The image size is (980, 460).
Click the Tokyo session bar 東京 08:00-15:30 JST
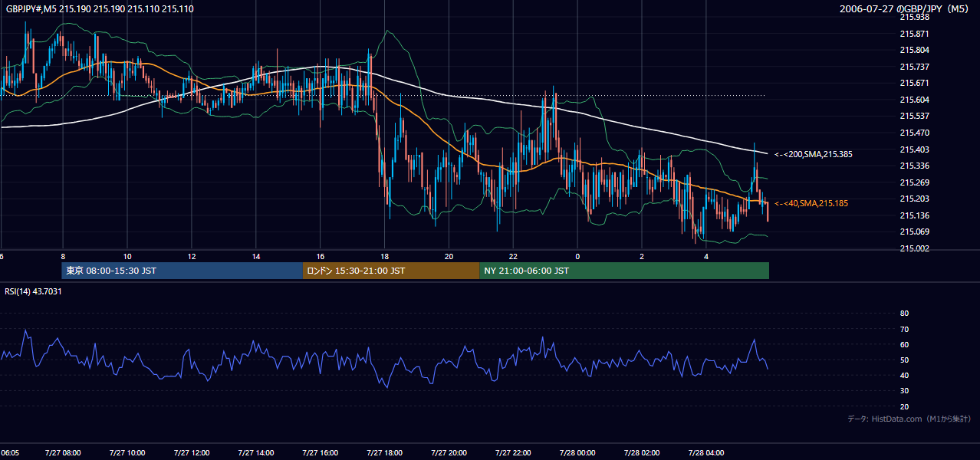tap(183, 271)
